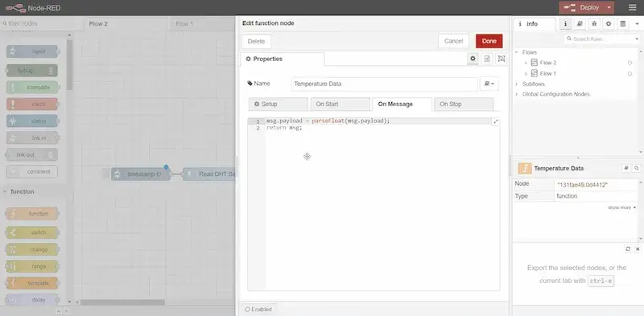644x316 pixels.
Task: Click the timestamp inject node on canvas
Action: (141, 174)
